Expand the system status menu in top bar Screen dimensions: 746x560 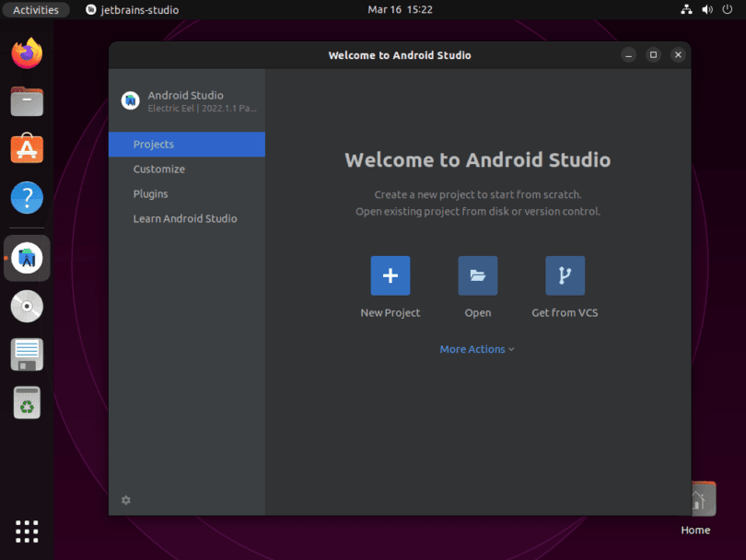coord(705,9)
